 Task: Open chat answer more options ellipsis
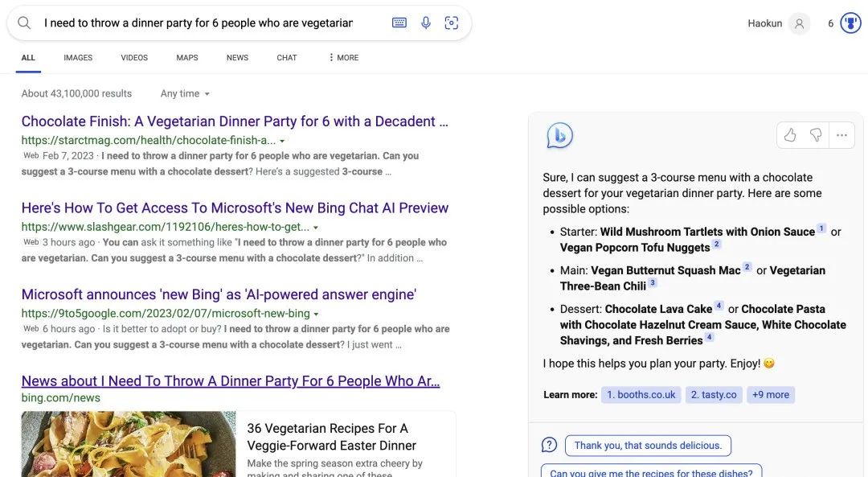tap(842, 135)
